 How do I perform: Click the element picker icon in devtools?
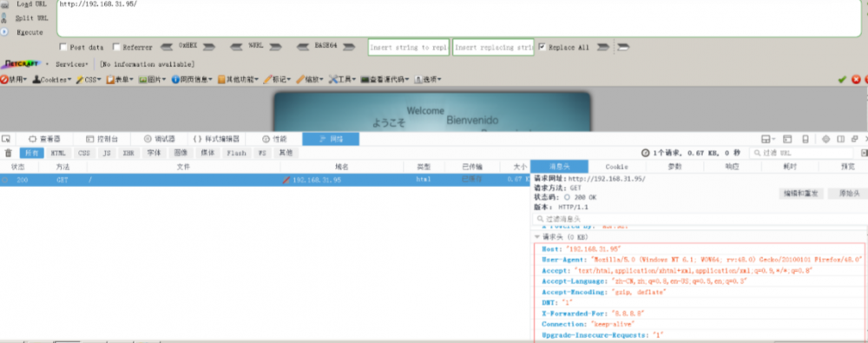6,139
